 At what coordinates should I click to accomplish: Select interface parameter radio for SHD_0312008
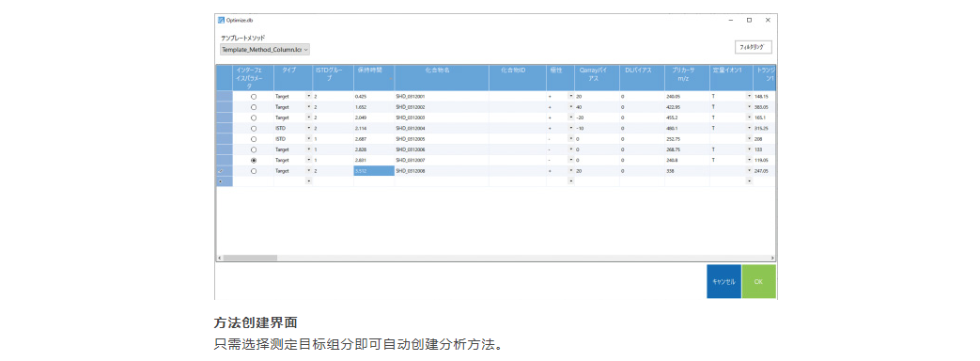tap(253, 171)
